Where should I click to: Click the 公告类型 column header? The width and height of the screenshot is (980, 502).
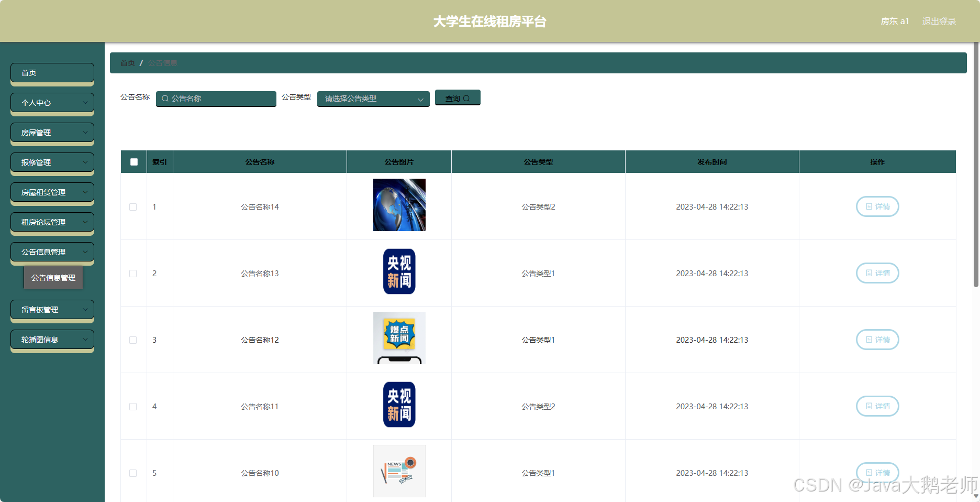(539, 162)
